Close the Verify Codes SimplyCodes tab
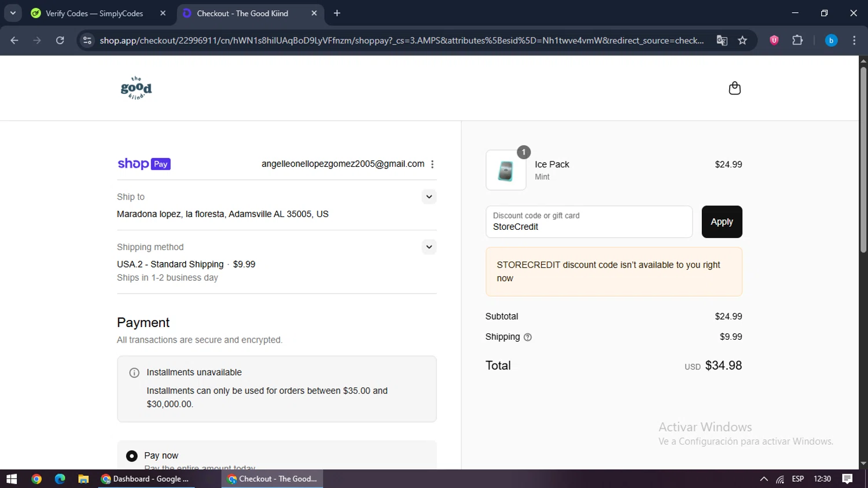Screen dimensions: 868x488 (x=163, y=13)
